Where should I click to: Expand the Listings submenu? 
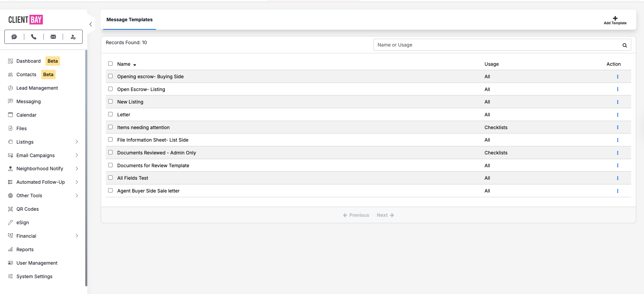[x=77, y=142]
